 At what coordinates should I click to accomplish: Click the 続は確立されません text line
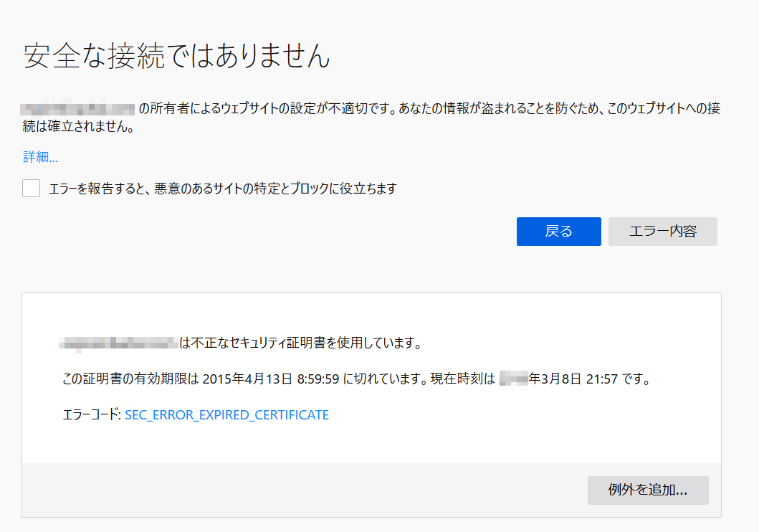pos(79,128)
